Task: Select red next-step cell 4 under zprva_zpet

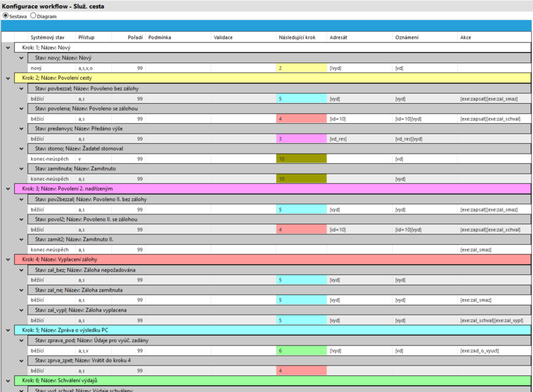Action: pyautogui.click(x=302, y=371)
